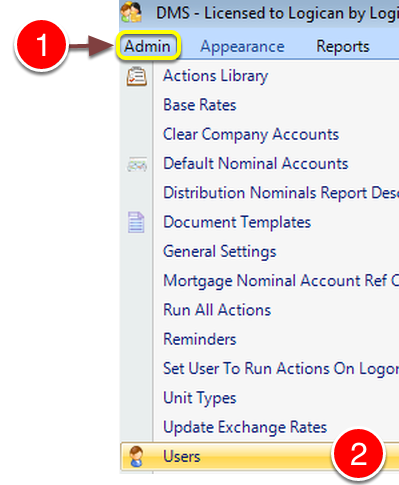Open Document Templates
This screenshot has height=485, width=399.
237,222
